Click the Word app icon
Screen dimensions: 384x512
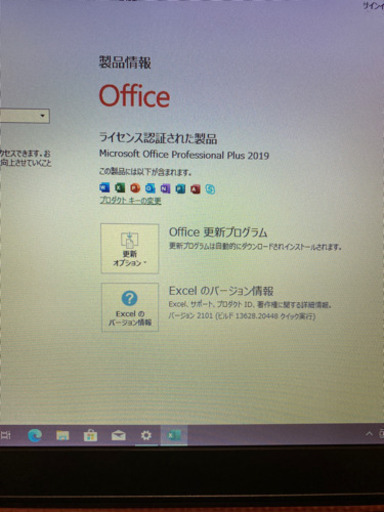pos(105,188)
